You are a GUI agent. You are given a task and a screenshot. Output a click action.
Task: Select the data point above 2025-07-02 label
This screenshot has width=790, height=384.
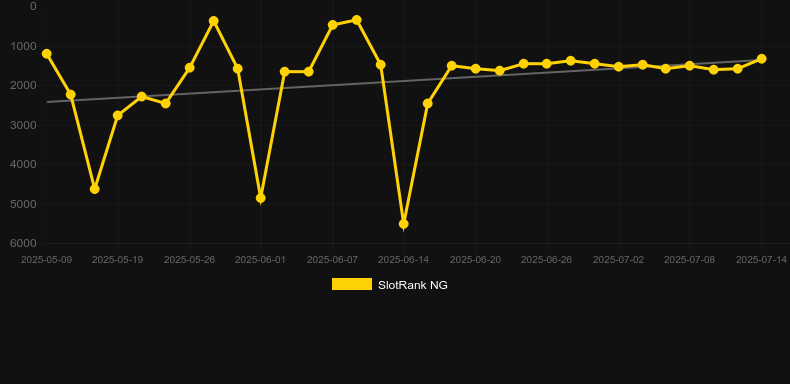point(619,67)
